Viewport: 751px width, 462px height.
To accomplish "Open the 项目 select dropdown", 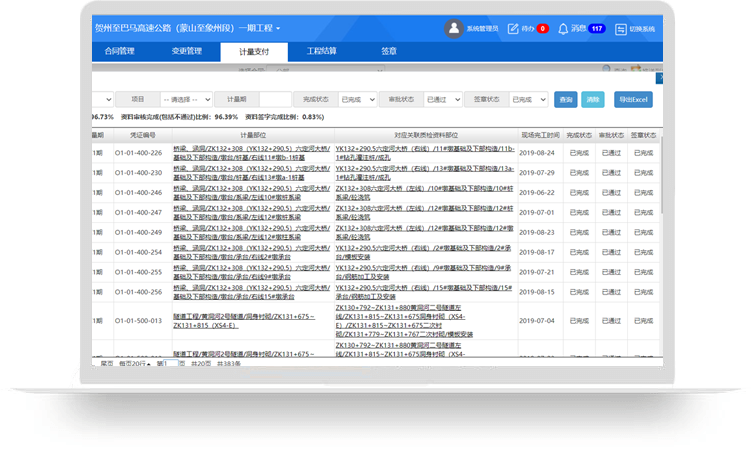I will pyautogui.click(x=186, y=100).
